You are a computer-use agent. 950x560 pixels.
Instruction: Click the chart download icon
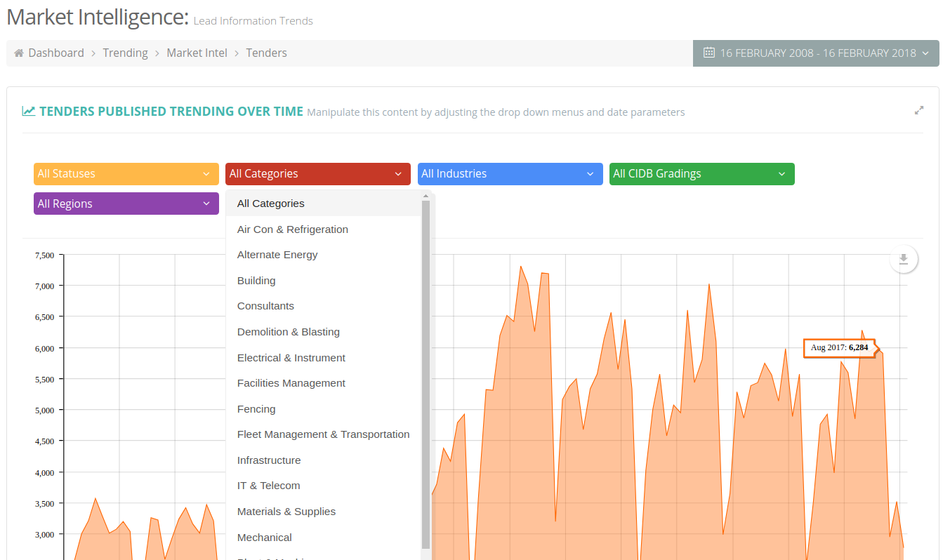click(x=904, y=260)
